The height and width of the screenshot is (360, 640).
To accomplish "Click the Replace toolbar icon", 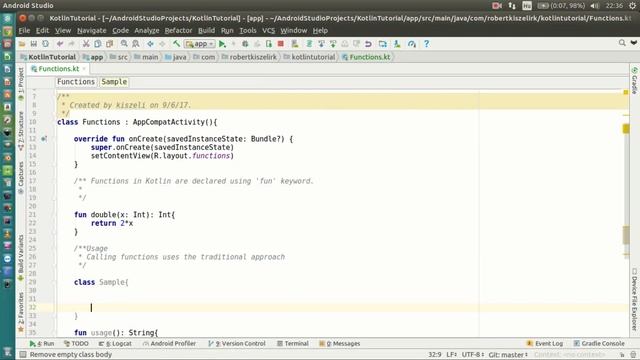I will pos(136,44).
